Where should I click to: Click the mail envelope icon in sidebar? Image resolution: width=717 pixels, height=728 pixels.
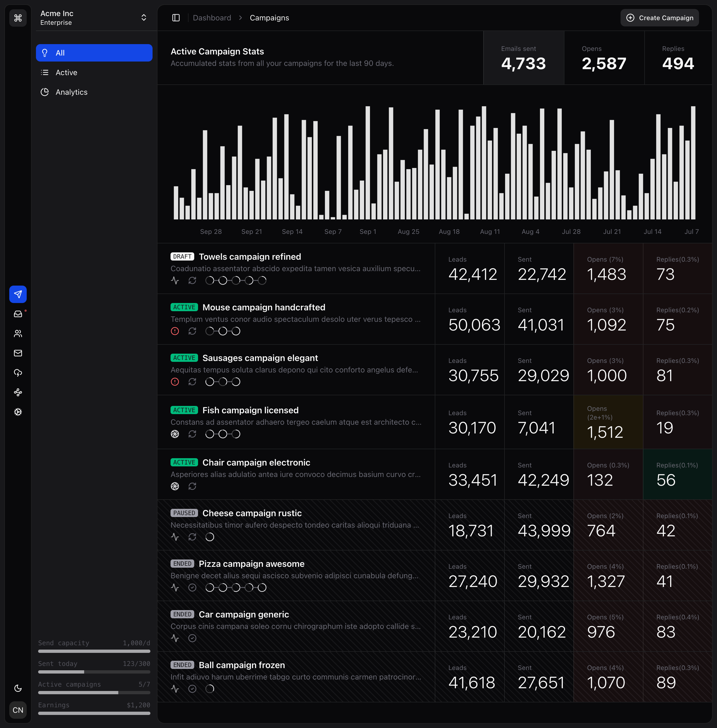[18, 353]
